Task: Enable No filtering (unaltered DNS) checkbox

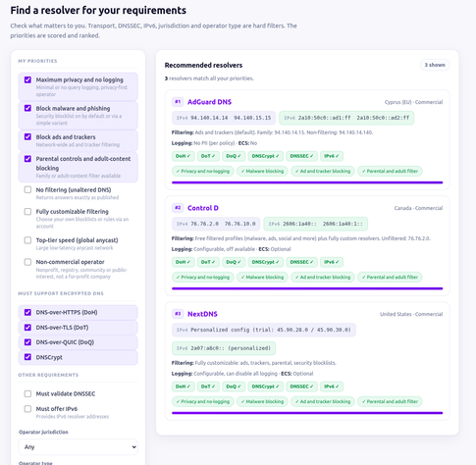Action: (27, 189)
